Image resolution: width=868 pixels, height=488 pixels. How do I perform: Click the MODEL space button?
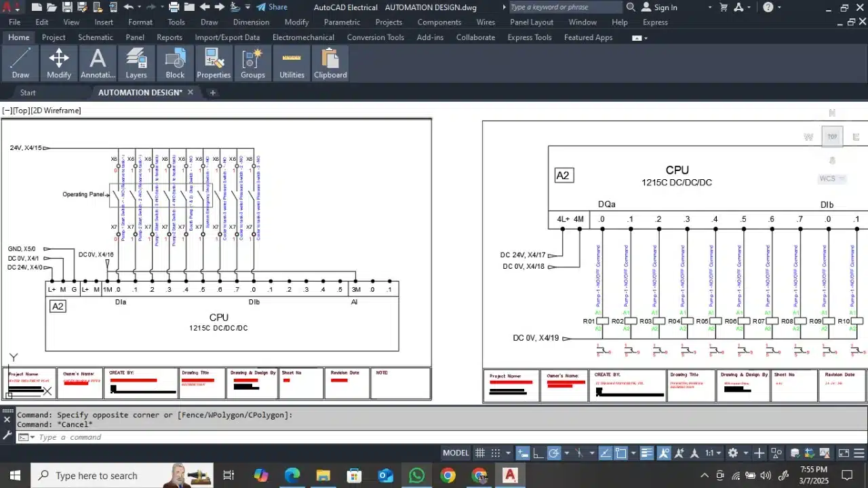pos(456,453)
